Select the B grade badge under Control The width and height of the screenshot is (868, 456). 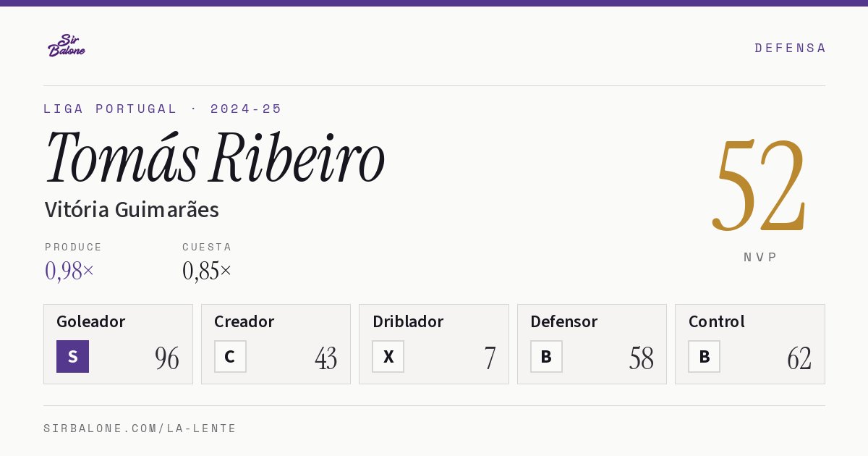pos(704,356)
